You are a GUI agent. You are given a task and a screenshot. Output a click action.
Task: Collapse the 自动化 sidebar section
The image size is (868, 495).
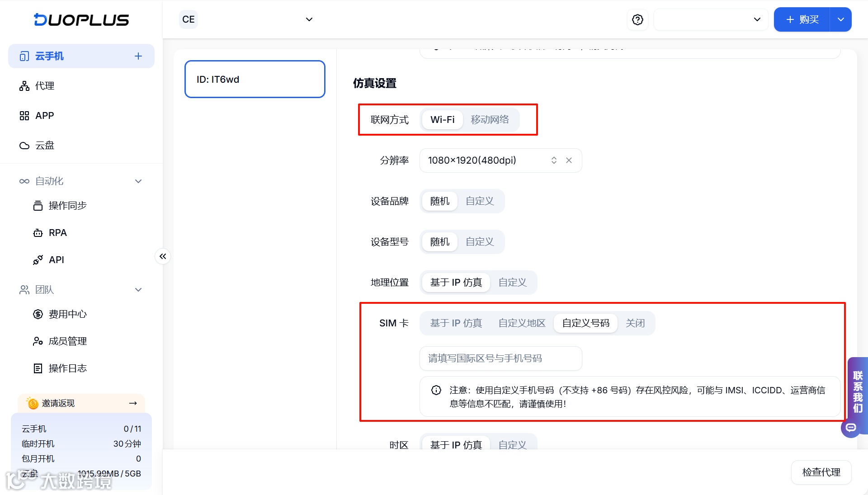[x=138, y=181]
